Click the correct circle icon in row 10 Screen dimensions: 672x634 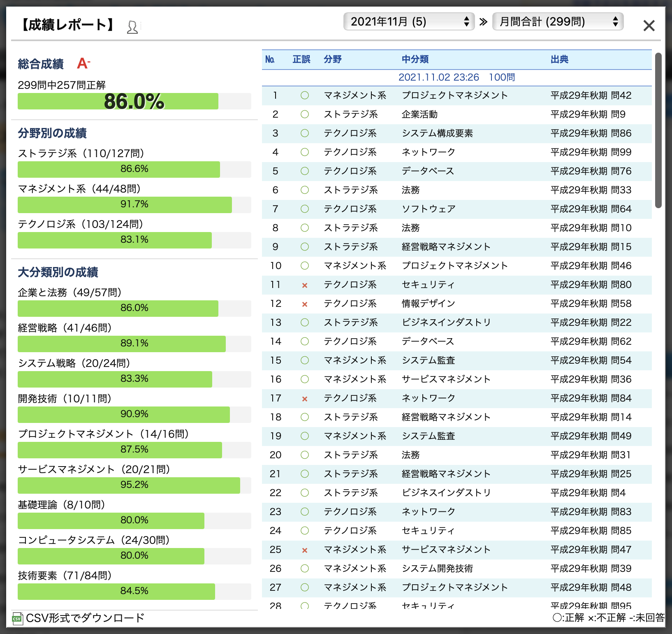(x=305, y=266)
